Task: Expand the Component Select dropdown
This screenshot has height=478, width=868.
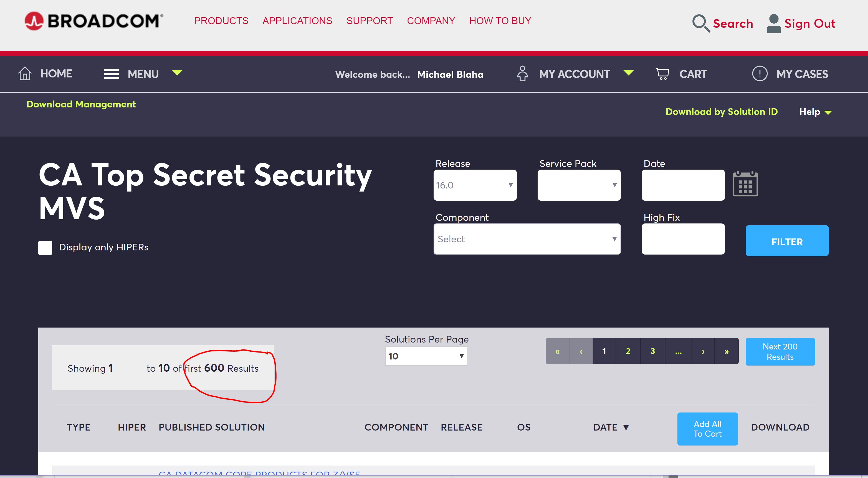Action: (527, 239)
